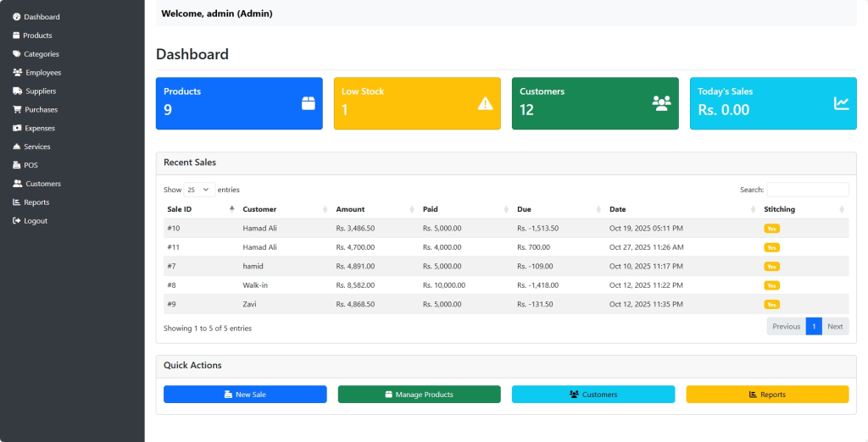Click the people icon on the Customers card

[x=661, y=103]
